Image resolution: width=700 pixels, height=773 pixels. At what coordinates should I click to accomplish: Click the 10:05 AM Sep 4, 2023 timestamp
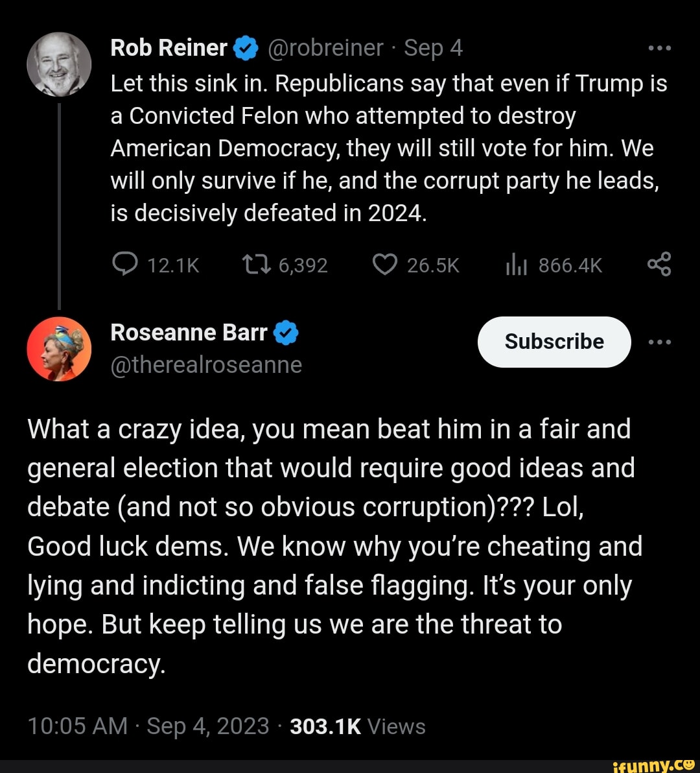pos(148,726)
